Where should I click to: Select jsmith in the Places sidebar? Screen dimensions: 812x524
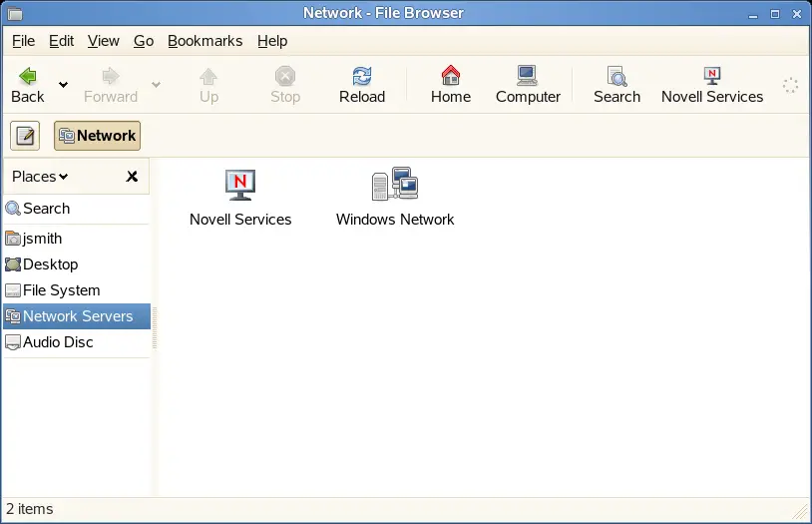[x=42, y=239]
